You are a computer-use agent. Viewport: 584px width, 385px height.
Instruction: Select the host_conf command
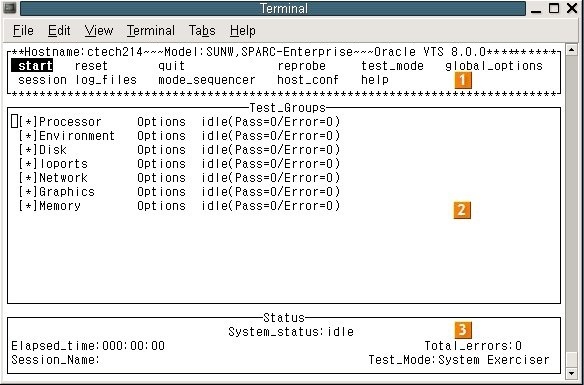(x=308, y=80)
